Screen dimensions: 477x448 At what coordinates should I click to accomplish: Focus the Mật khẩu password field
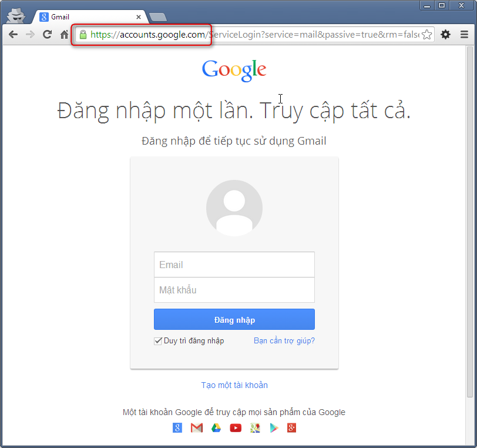(x=234, y=290)
